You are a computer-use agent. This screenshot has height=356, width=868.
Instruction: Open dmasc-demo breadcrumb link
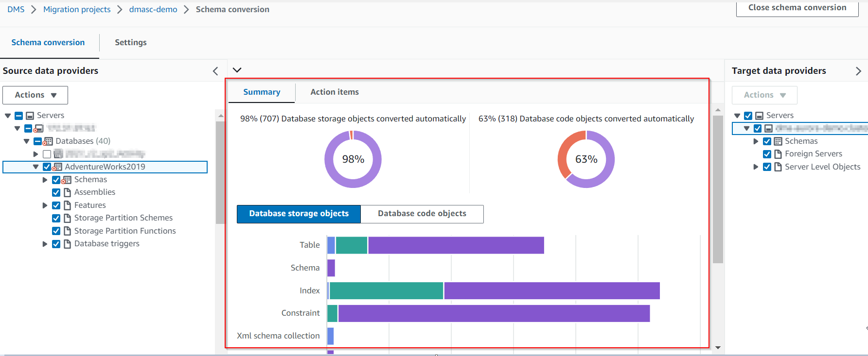[153, 10]
